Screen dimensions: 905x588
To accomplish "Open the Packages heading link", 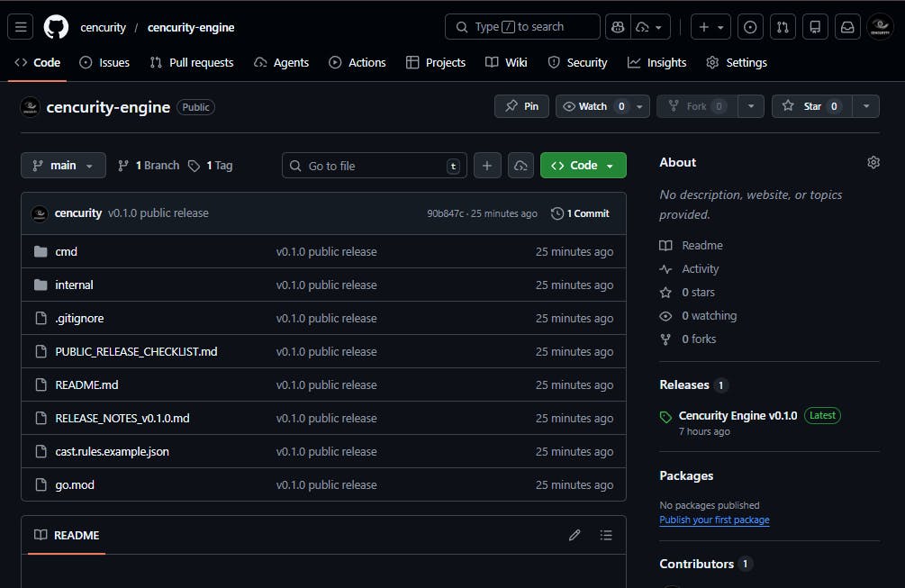I will coord(686,475).
